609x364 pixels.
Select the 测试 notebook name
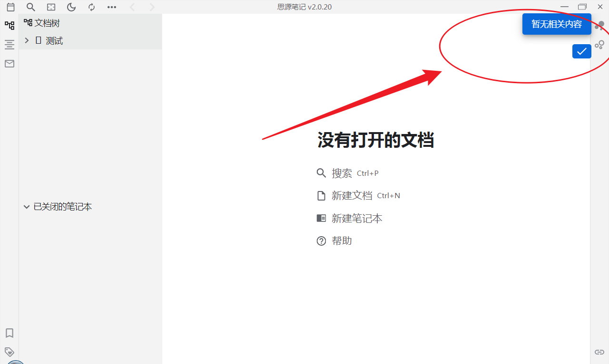(x=54, y=41)
